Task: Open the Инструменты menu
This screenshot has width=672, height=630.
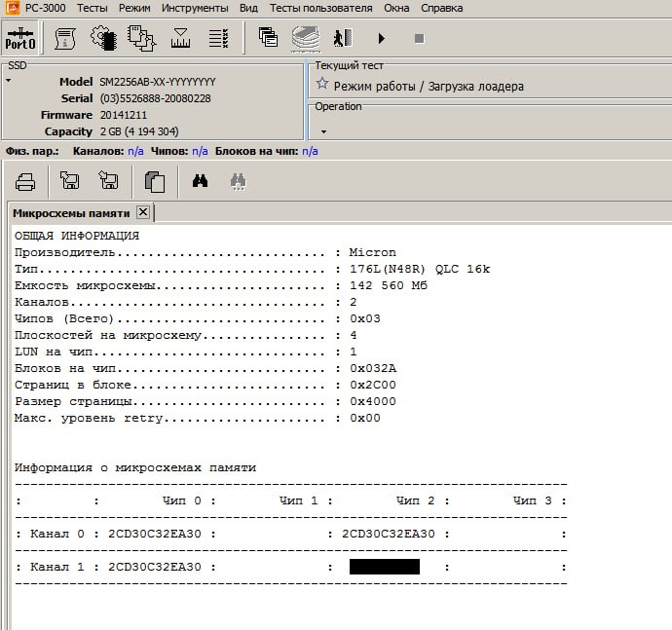Action: point(195,8)
